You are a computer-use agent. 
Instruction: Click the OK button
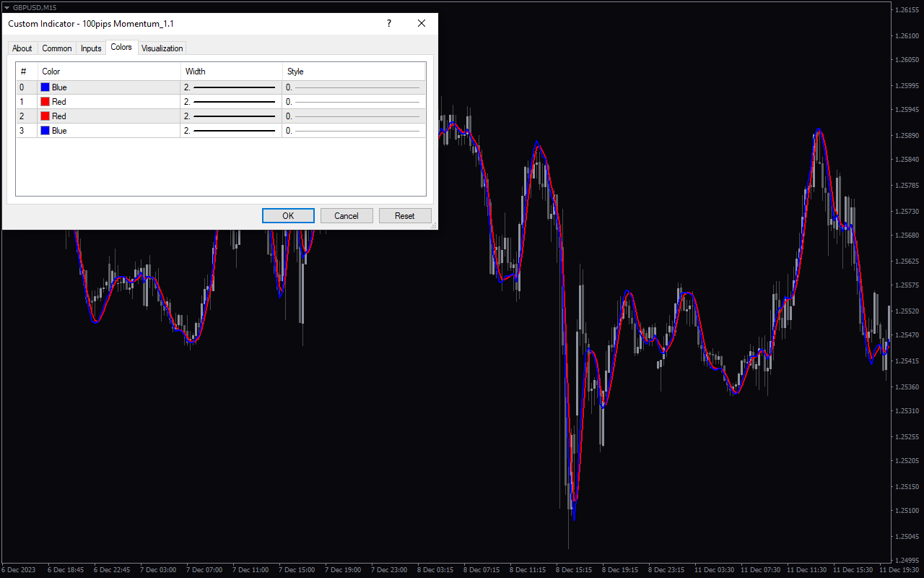pyautogui.click(x=288, y=215)
